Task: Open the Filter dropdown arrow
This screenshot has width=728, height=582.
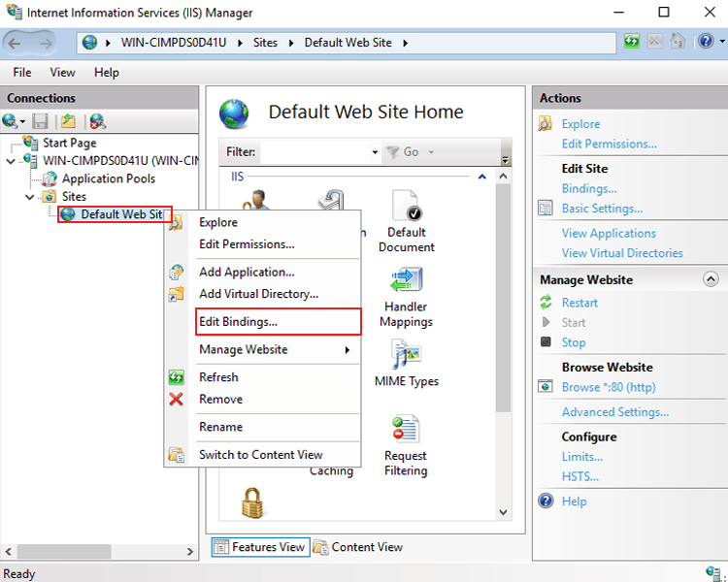Action: click(x=375, y=152)
